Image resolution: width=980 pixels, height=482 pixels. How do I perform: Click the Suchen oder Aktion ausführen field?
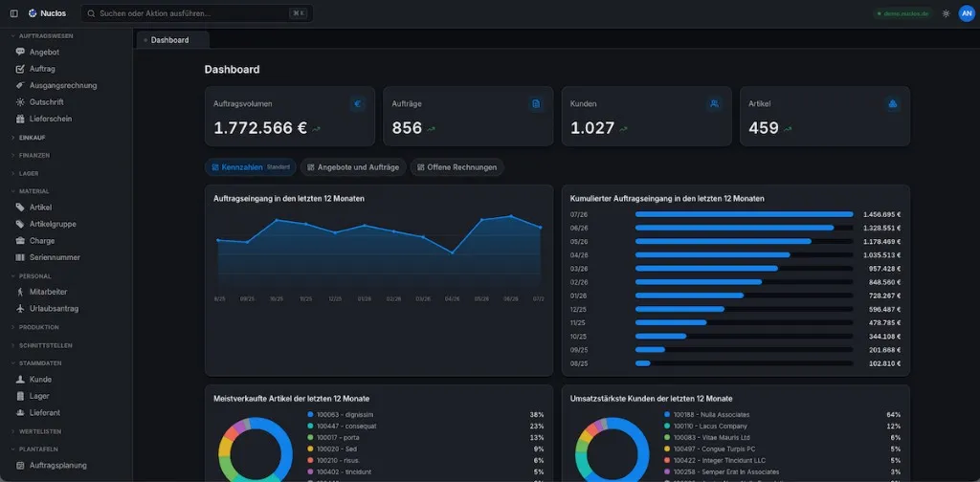197,13
